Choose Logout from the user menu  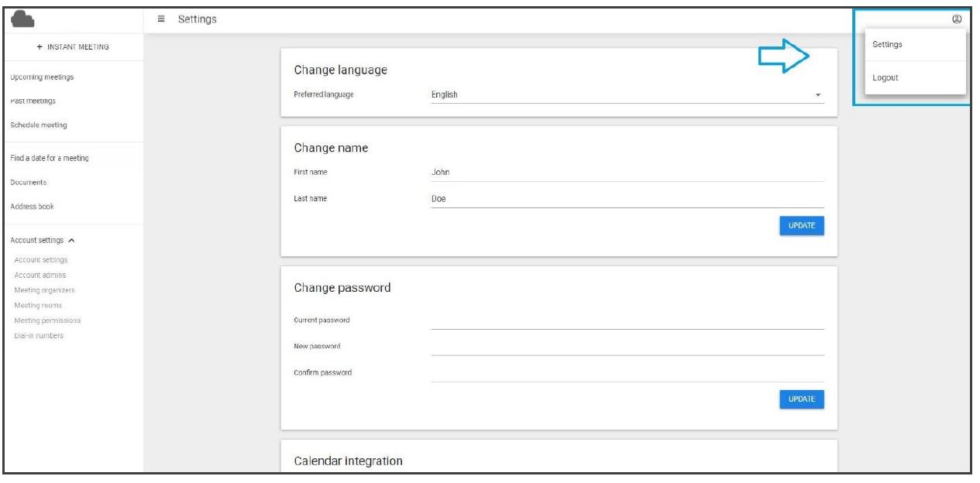[885, 78]
